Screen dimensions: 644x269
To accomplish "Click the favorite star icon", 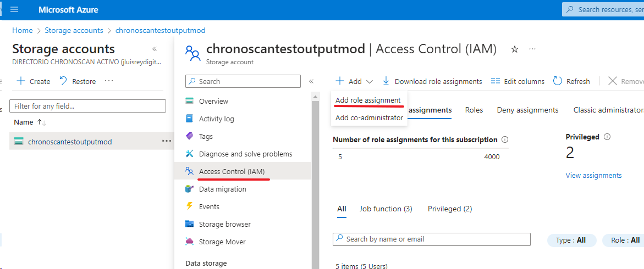I will point(515,49).
